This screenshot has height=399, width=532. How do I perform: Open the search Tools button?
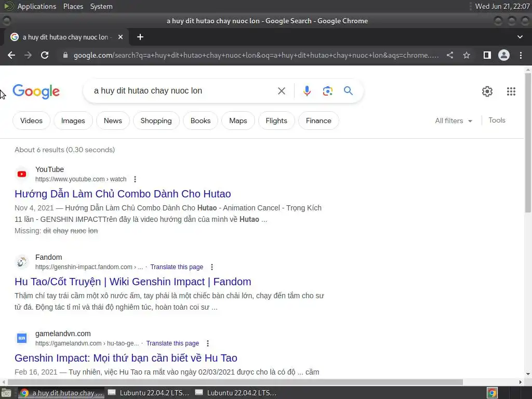click(x=497, y=121)
